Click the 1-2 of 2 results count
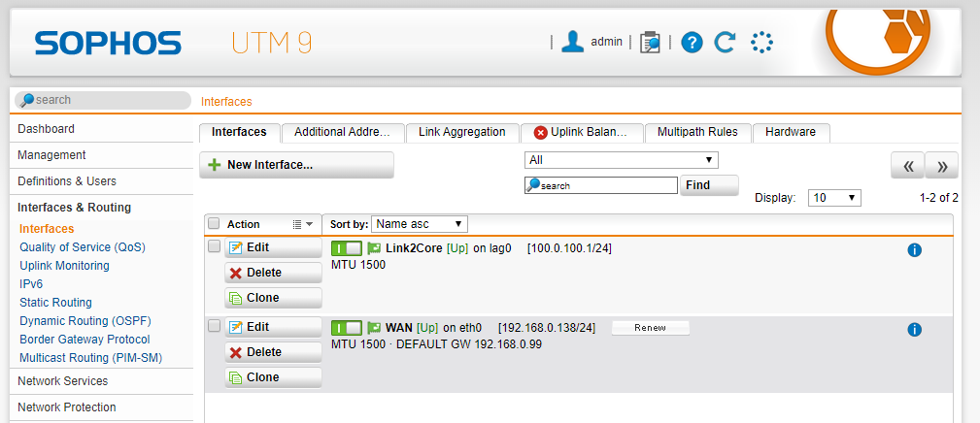Image resolution: width=980 pixels, height=423 pixels. (939, 198)
